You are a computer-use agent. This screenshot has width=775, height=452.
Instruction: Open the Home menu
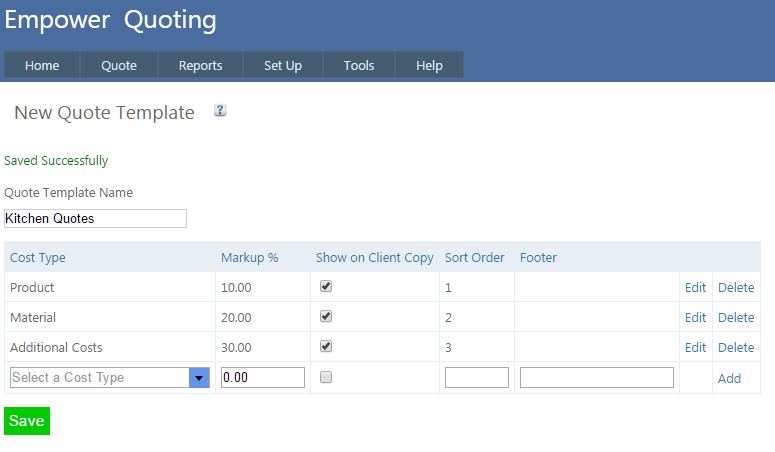click(42, 66)
